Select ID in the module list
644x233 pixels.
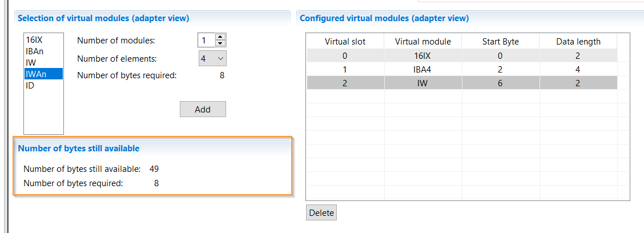(x=30, y=85)
